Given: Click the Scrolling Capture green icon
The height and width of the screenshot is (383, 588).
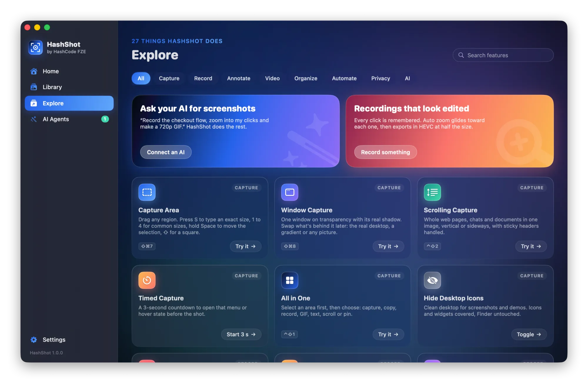Looking at the screenshot, I should click(x=432, y=192).
